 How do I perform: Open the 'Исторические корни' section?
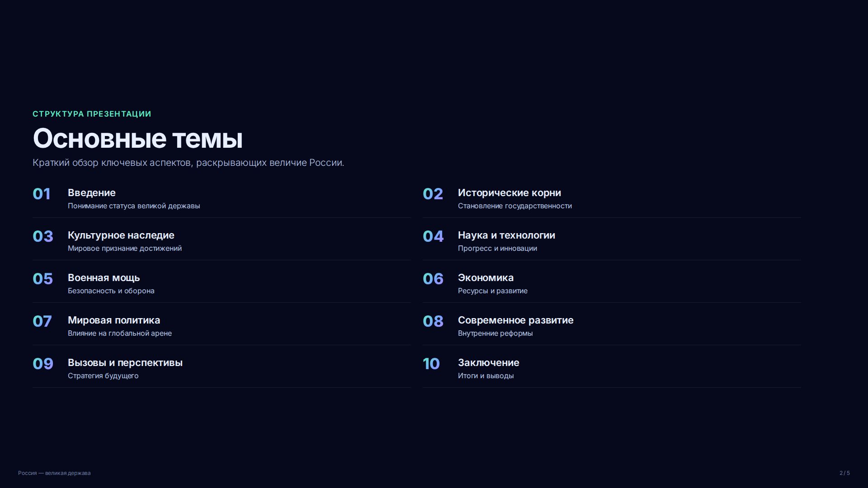[509, 193]
